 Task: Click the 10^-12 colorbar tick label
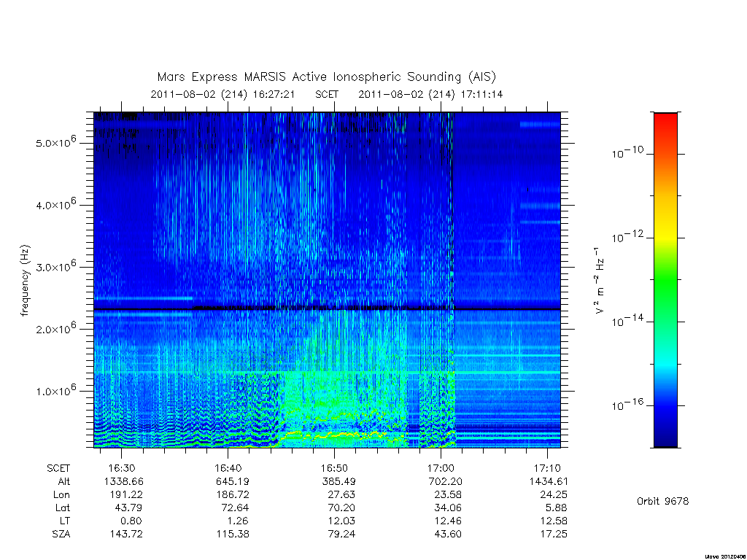(x=627, y=236)
